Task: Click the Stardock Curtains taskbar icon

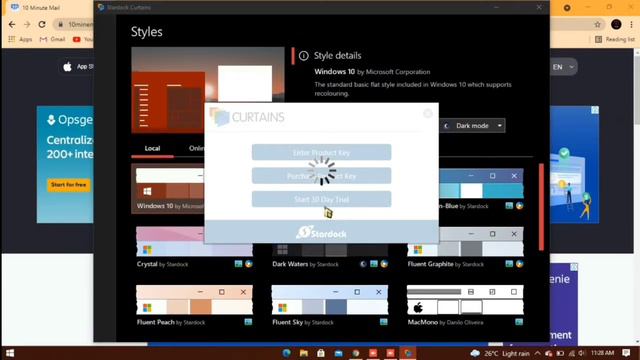Action: pyautogui.click(x=407, y=353)
